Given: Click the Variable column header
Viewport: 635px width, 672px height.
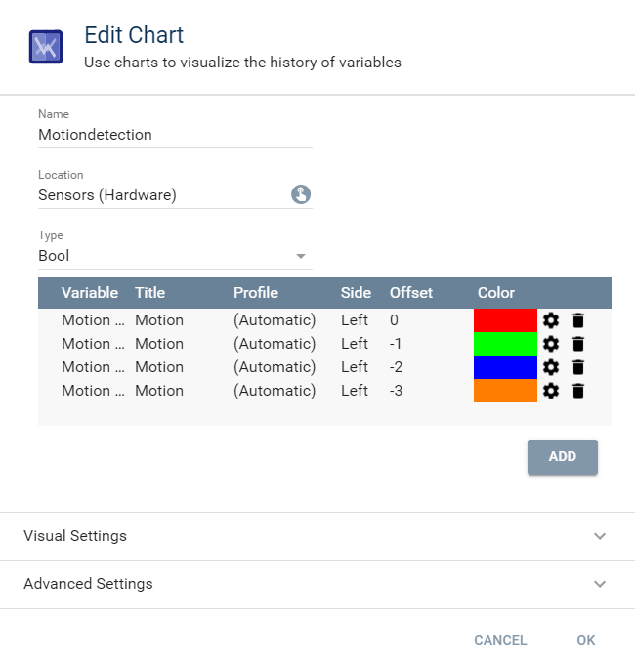Looking at the screenshot, I should pos(89,293).
